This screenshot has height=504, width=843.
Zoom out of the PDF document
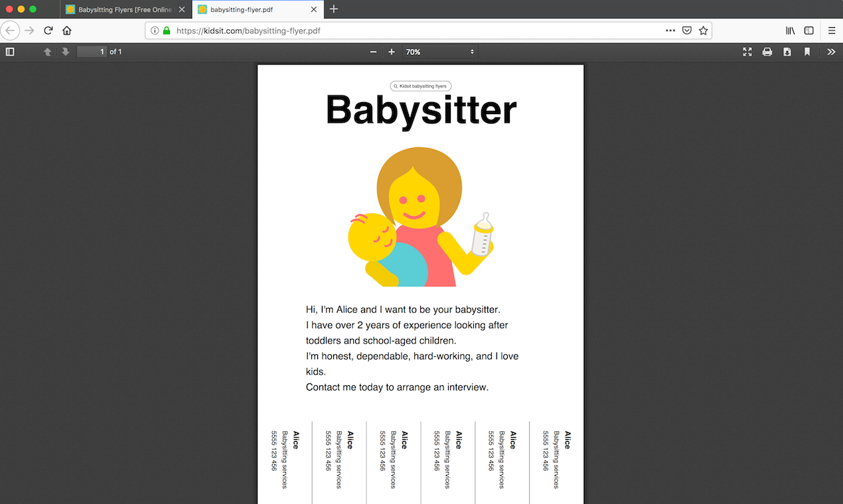pos(373,51)
